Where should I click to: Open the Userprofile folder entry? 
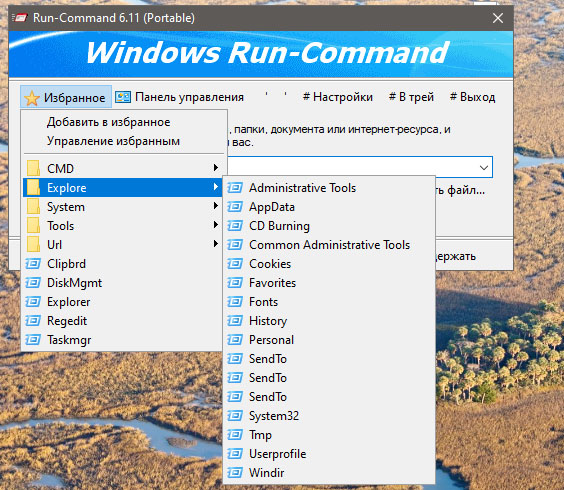click(x=329, y=454)
